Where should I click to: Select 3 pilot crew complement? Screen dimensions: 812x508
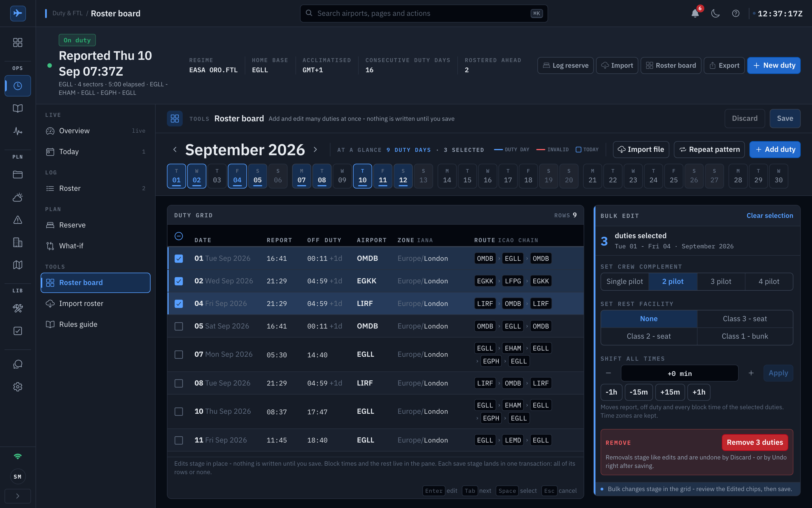pos(721,282)
